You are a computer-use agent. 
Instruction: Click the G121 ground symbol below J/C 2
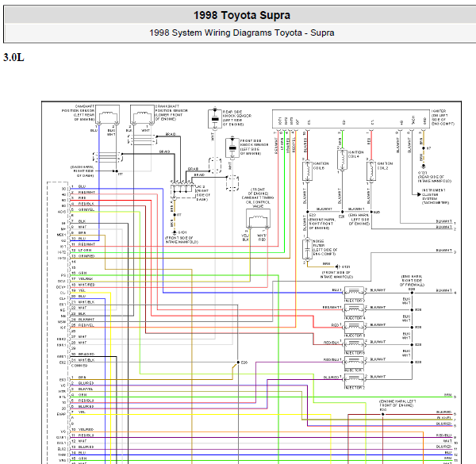[x=175, y=232]
